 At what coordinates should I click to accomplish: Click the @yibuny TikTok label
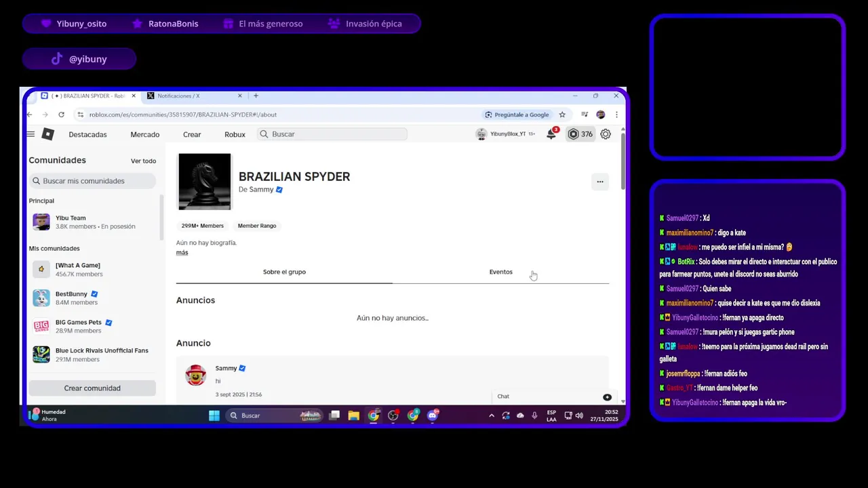(x=79, y=59)
